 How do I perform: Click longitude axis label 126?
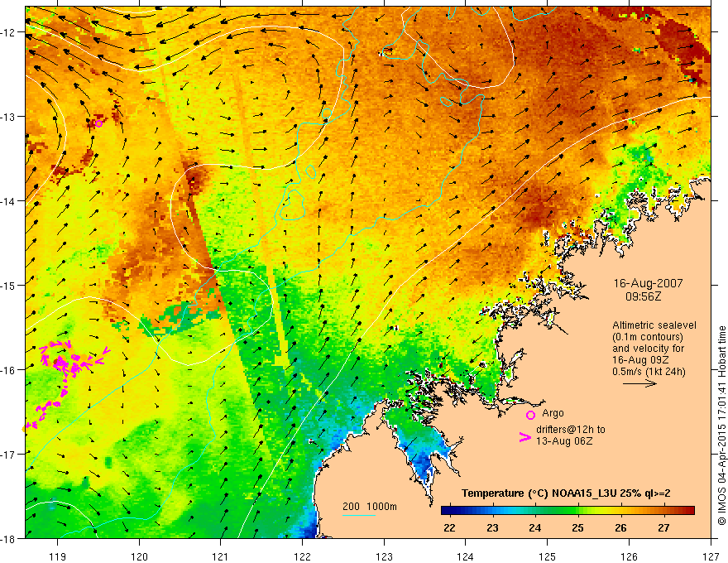click(629, 556)
